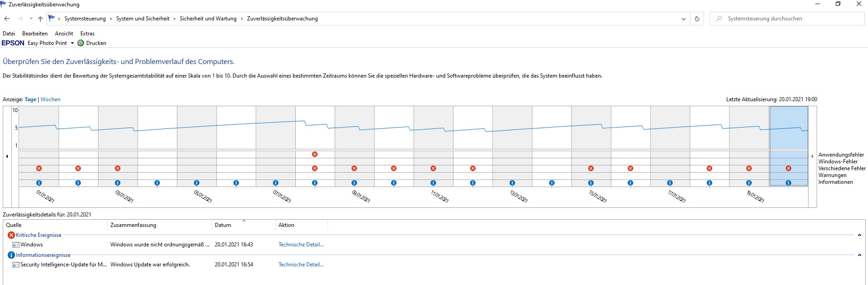This screenshot has width=868, height=285.
Task: Expand the Easy Photo Print dropdown
Action: [x=72, y=43]
